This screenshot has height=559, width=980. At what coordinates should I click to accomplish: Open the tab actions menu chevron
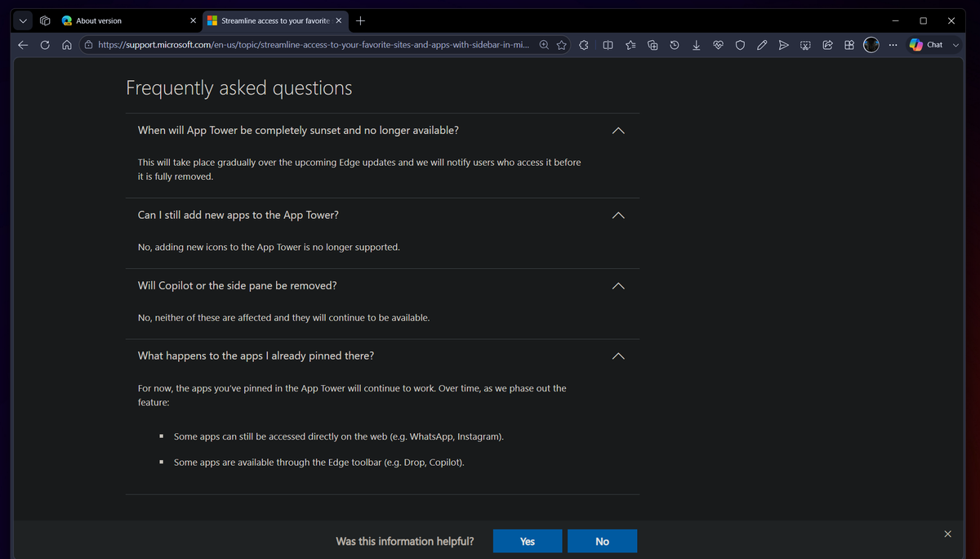(22, 20)
